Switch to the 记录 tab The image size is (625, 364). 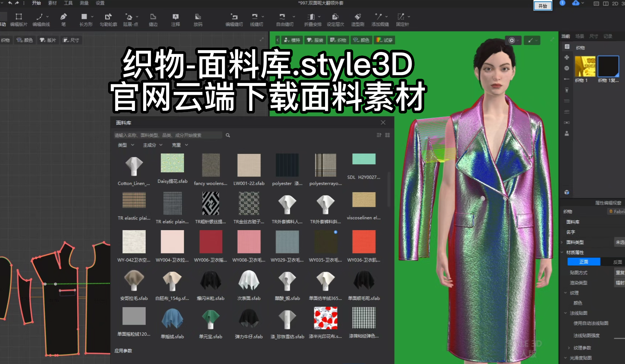[x=608, y=36]
